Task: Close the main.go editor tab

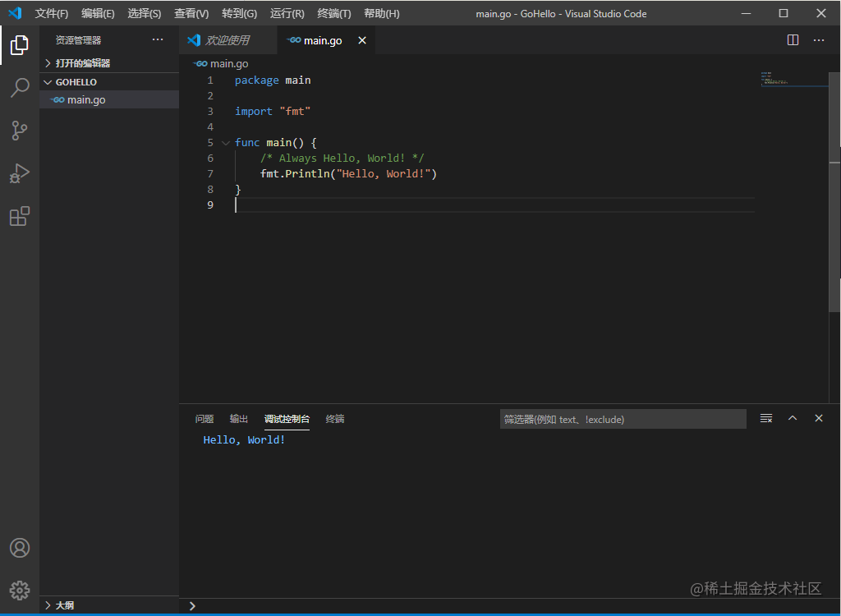Action: pyautogui.click(x=362, y=40)
